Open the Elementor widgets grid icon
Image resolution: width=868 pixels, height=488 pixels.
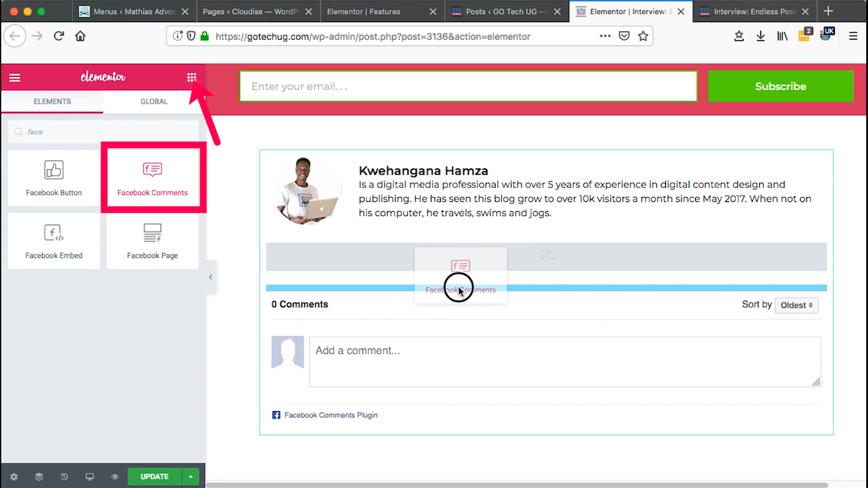191,78
